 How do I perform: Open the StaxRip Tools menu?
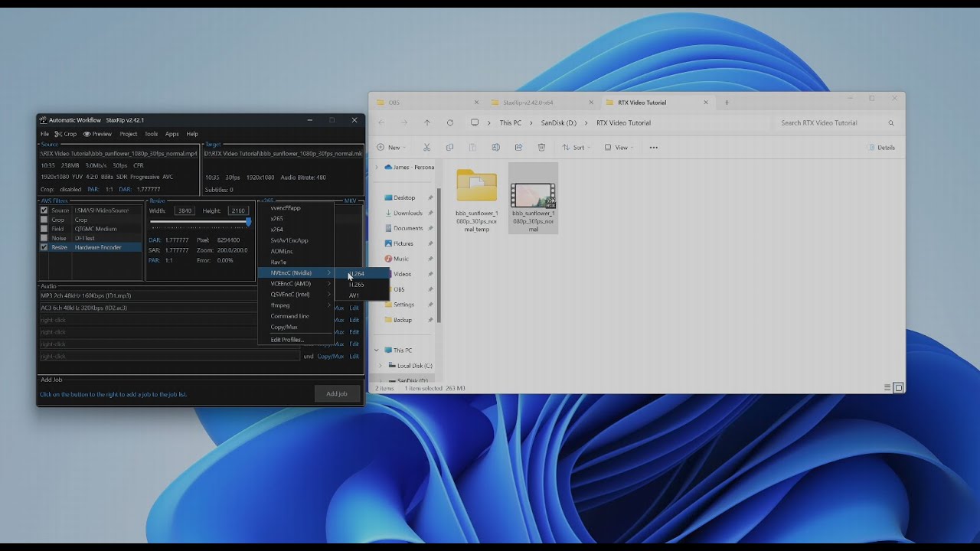(152, 134)
